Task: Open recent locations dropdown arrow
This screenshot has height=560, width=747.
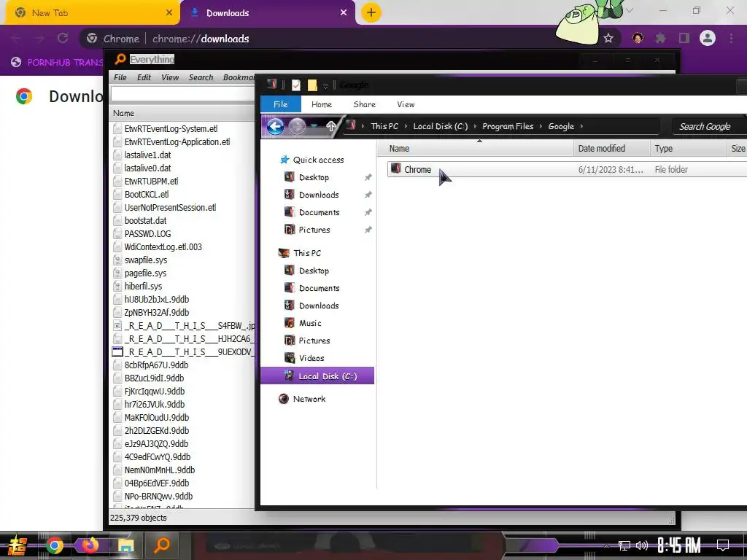Action: click(314, 126)
